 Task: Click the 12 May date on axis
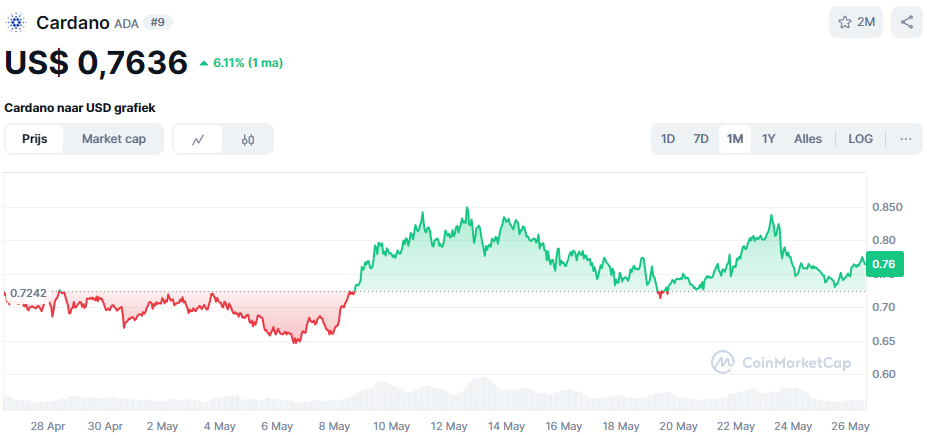449,425
